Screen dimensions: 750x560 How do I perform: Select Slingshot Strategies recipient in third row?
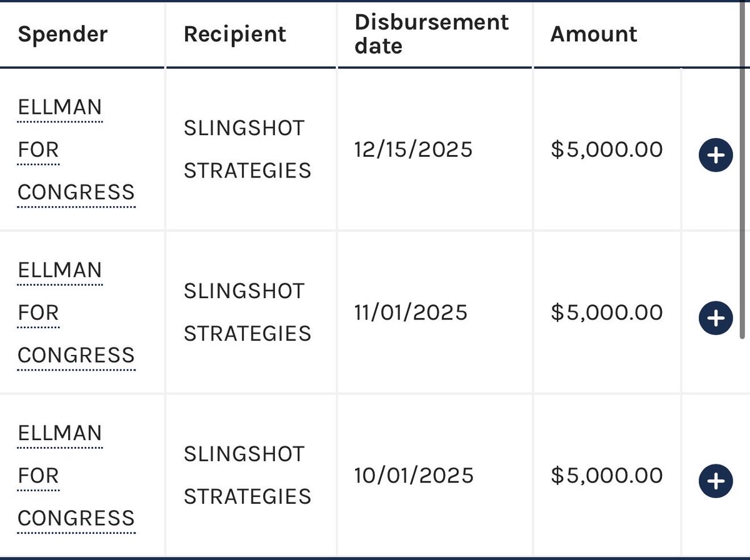(247, 475)
